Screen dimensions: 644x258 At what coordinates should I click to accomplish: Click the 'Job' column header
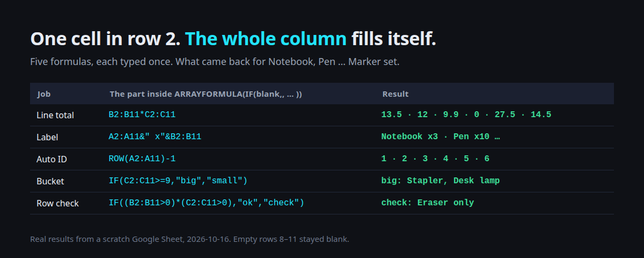click(44, 94)
